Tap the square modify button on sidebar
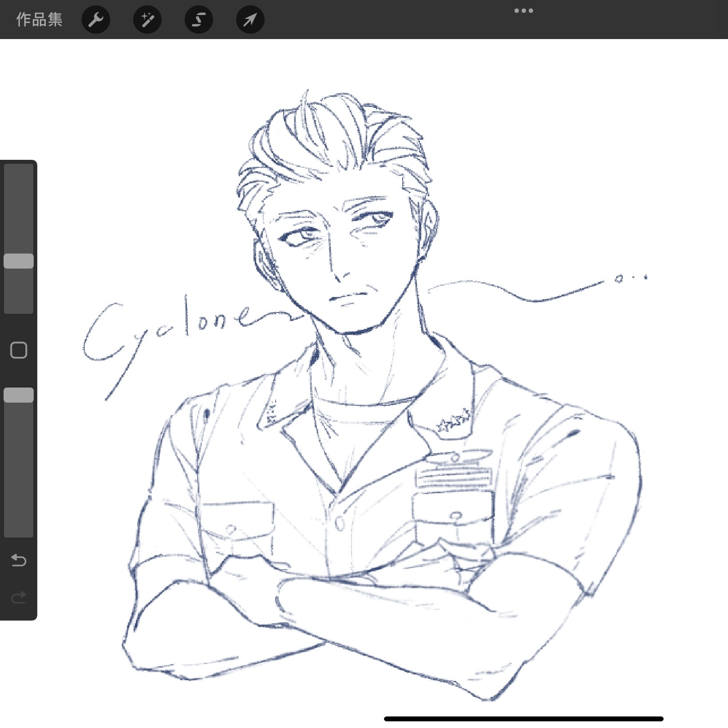Screen dimensions: 728x728 19,350
